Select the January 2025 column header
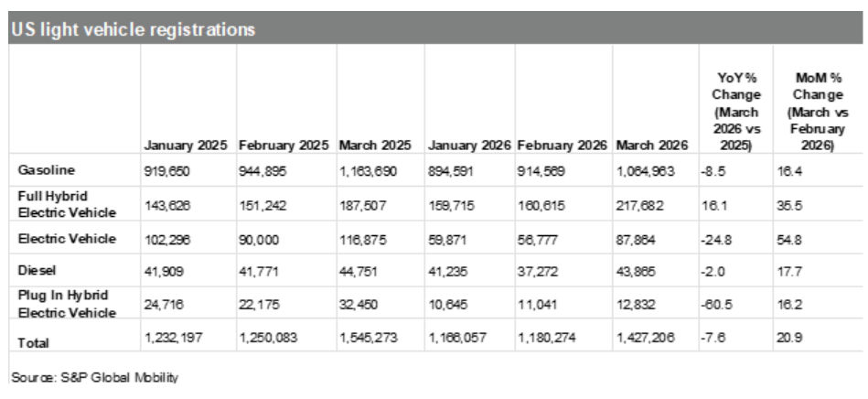 (186, 146)
